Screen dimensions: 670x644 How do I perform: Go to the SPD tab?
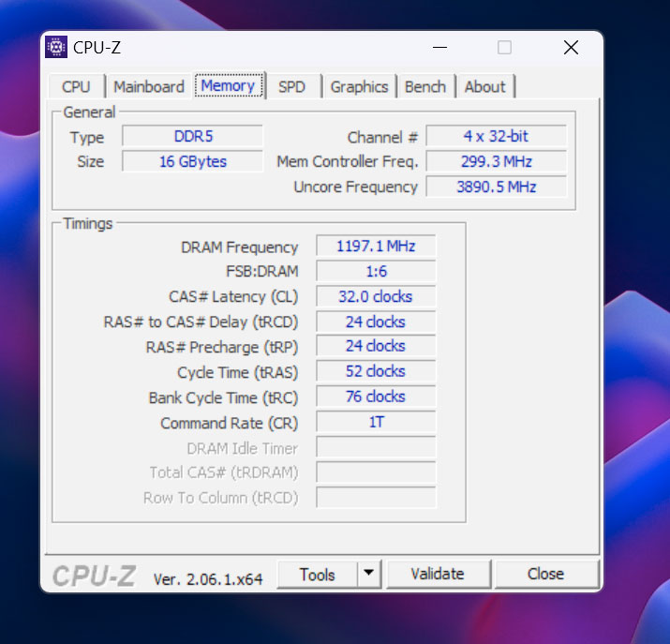tap(291, 87)
